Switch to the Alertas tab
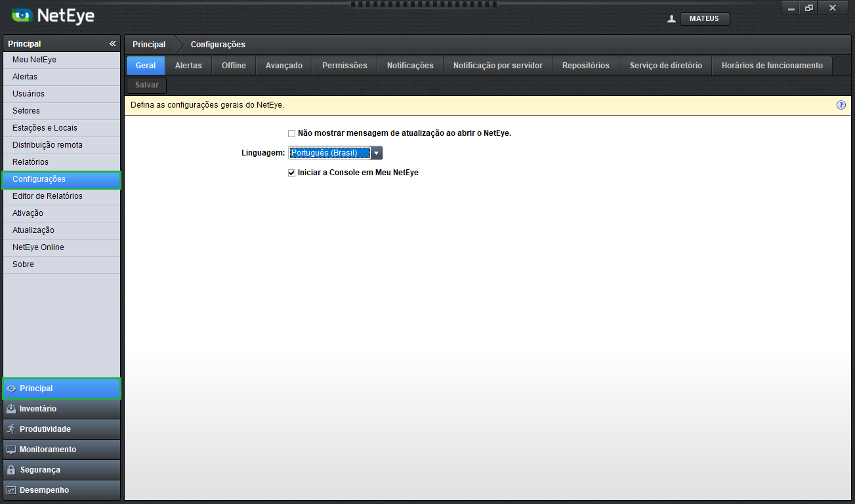855x504 pixels. tap(188, 66)
